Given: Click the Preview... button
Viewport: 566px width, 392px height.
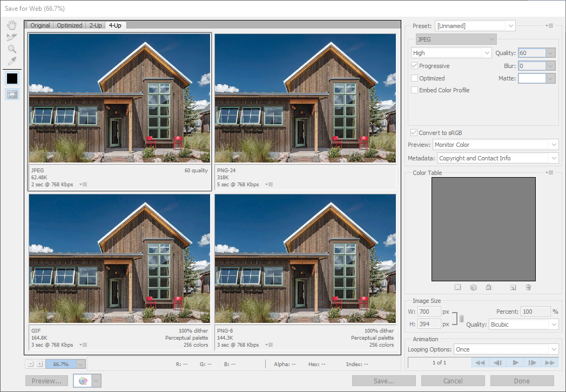Looking at the screenshot, I should pyautogui.click(x=46, y=381).
